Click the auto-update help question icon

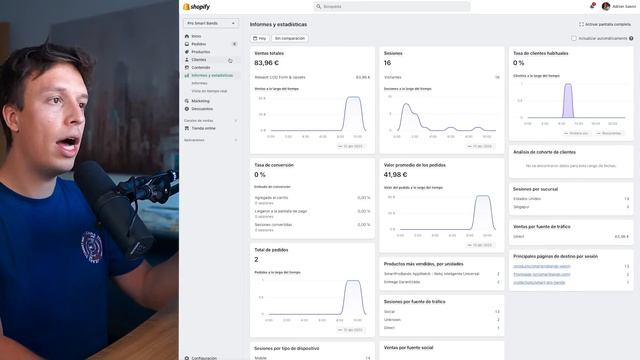click(631, 38)
